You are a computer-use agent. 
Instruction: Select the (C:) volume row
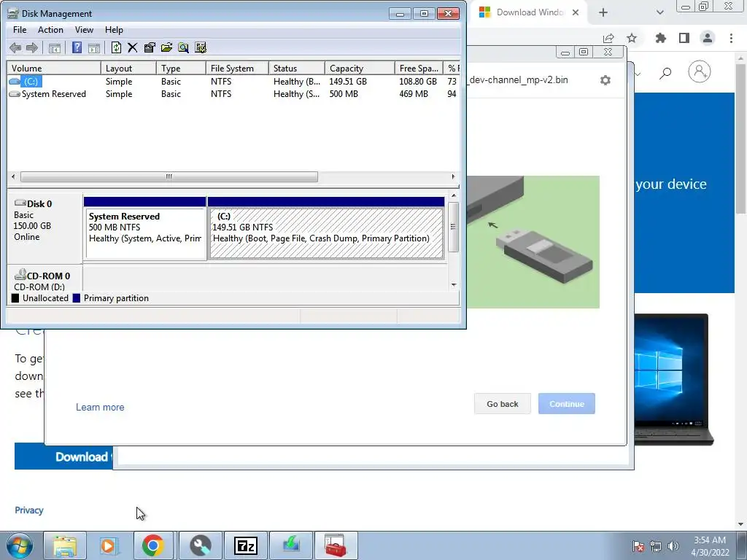pos(233,82)
